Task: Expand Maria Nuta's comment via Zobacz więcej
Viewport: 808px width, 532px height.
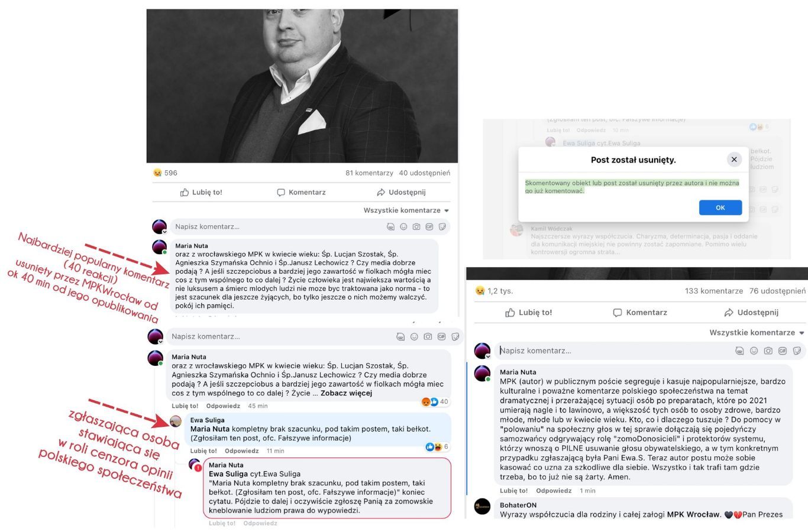Action: [x=346, y=392]
